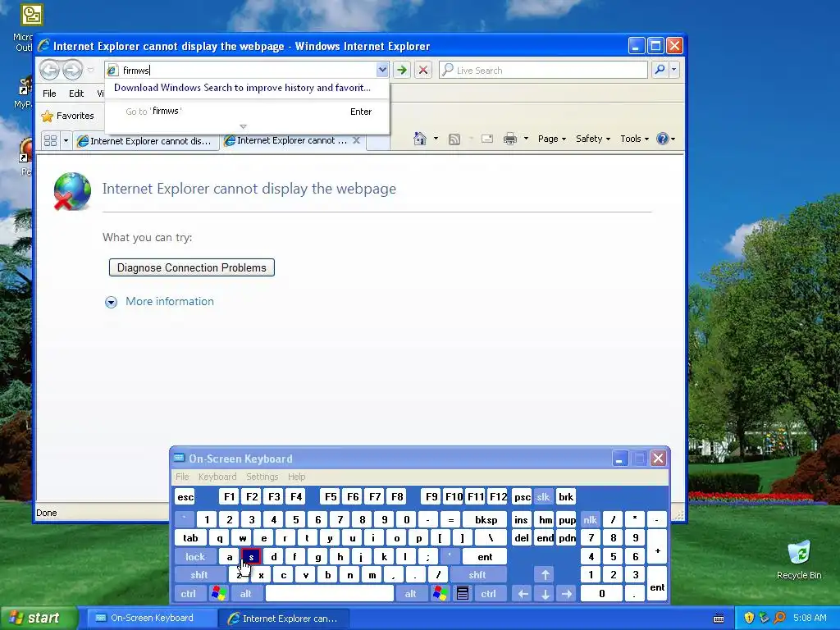Open the new tab button

pyautogui.click(x=377, y=142)
